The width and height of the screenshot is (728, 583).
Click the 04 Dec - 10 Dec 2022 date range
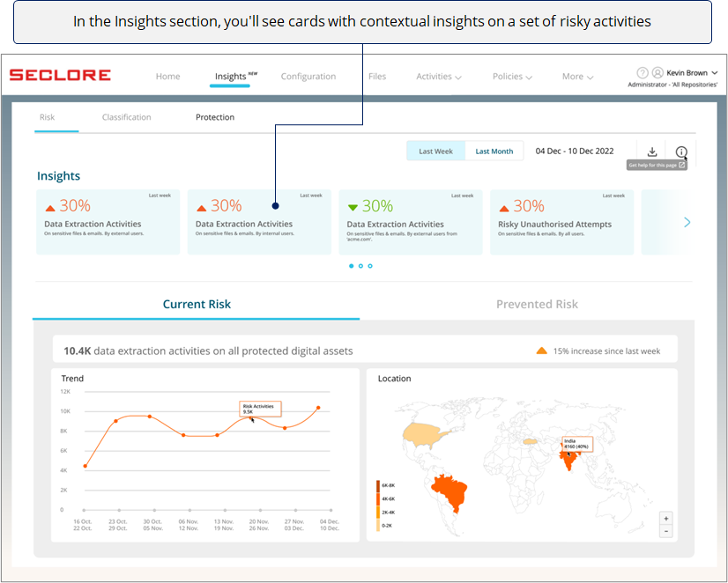tap(575, 151)
